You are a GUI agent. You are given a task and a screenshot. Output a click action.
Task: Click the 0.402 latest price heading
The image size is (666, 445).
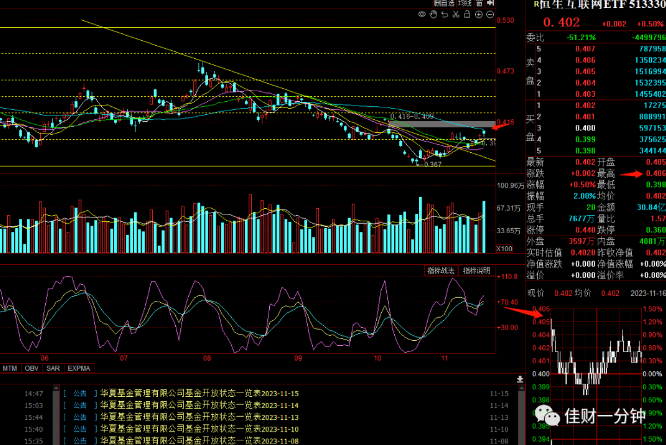coord(561,22)
